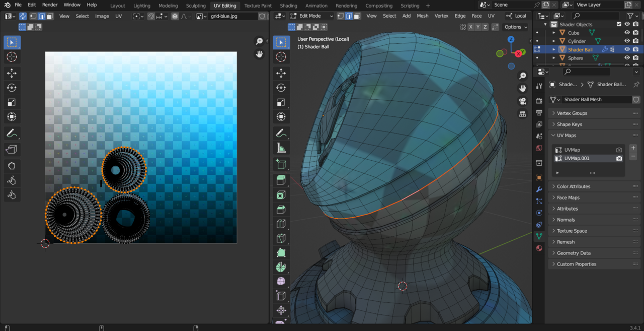The width and height of the screenshot is (644, 331).
Task: Toggle camera view in 3D viewport
Action: 523,101
